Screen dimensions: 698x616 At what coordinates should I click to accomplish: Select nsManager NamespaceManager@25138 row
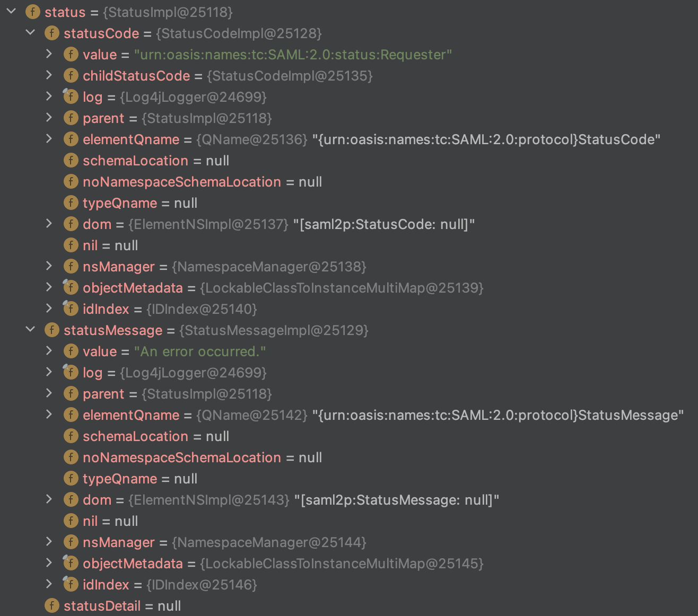[224, 267]
